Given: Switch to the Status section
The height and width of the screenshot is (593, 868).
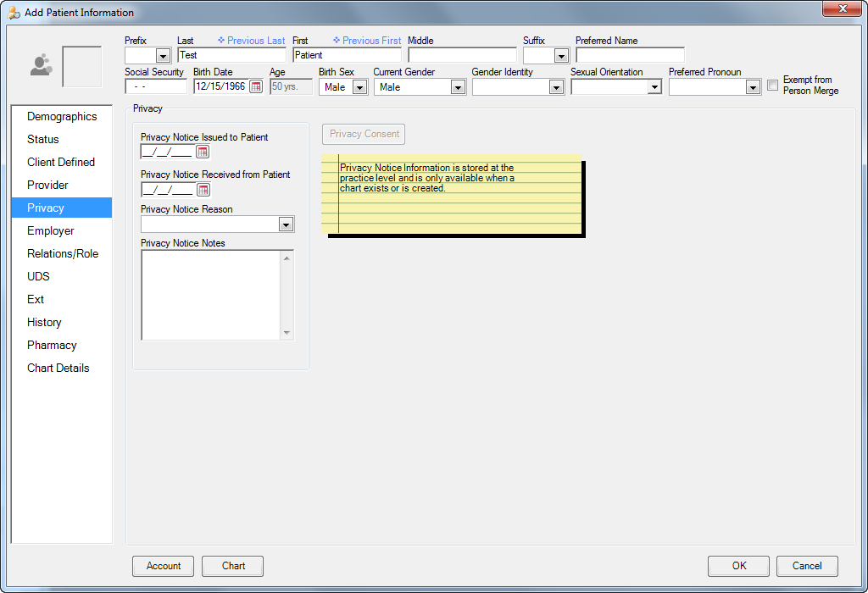Looking at the screenshot, I should point(62,140).
